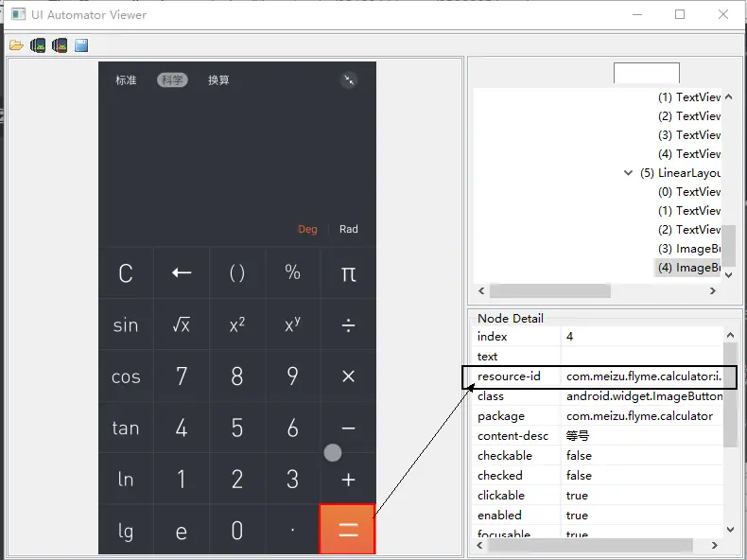The width and height of the screenshot is (747, 560).
Task: Tap the square root key
Action: (x=182, y=325)
